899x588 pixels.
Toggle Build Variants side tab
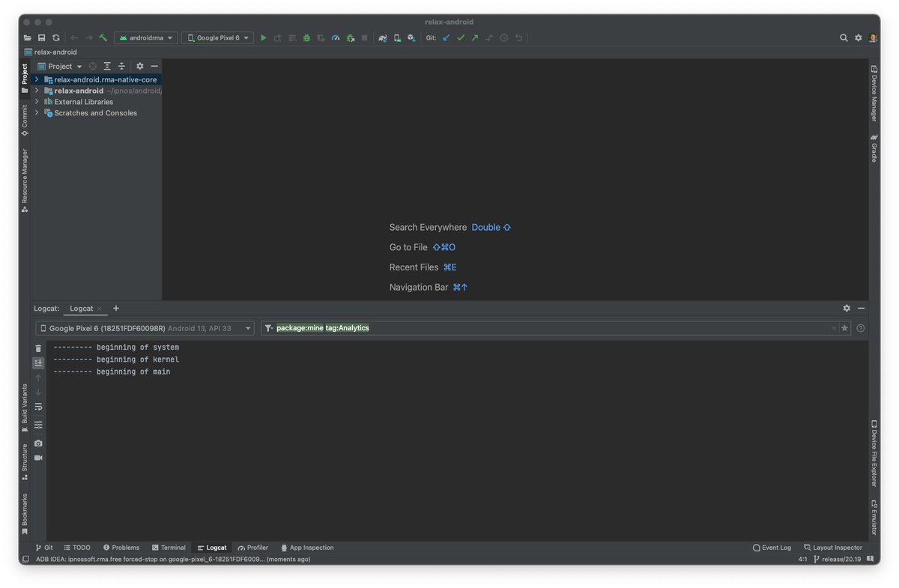point(25,409)
